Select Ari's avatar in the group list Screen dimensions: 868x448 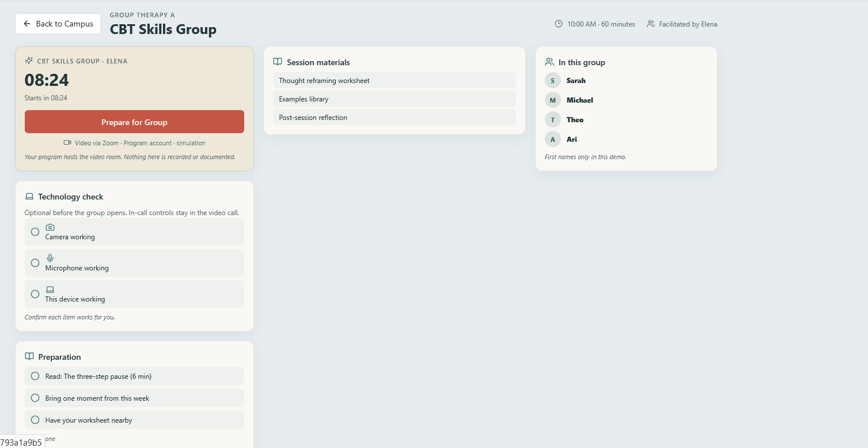coord(553,139)
